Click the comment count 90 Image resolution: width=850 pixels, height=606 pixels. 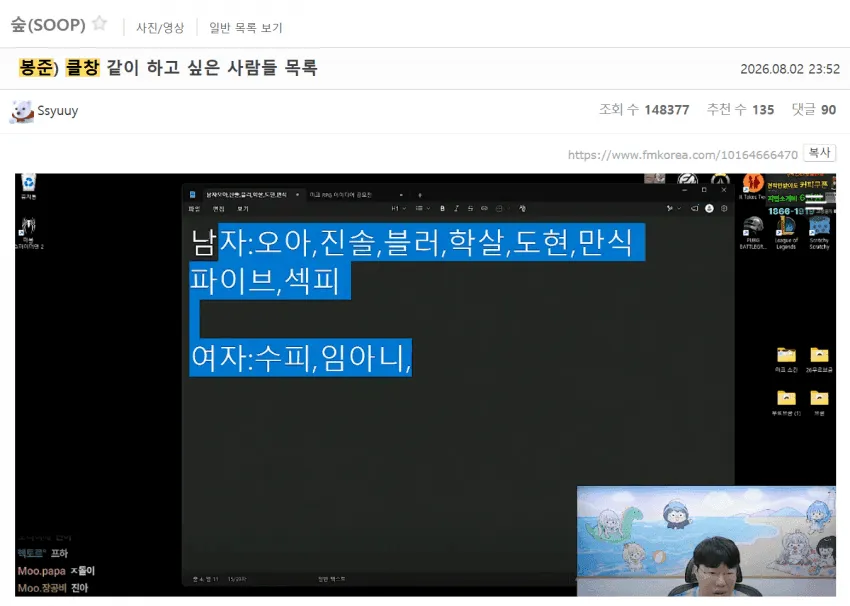coord(828,110)
